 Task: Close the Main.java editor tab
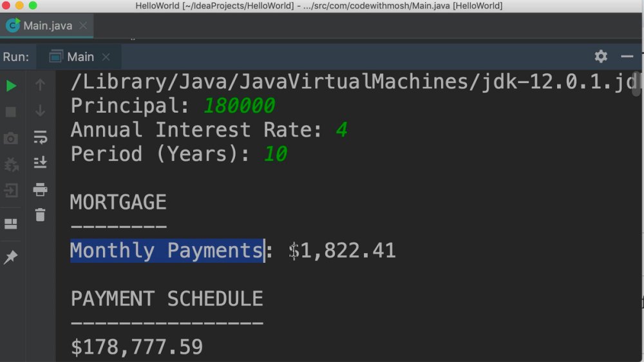(83, 26)
